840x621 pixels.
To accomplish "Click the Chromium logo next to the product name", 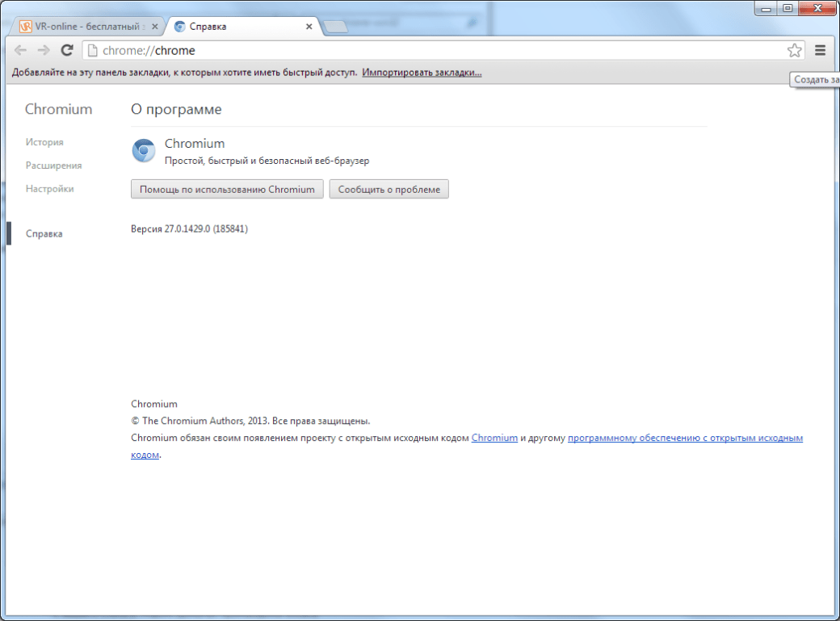I will tap(144, 150).
